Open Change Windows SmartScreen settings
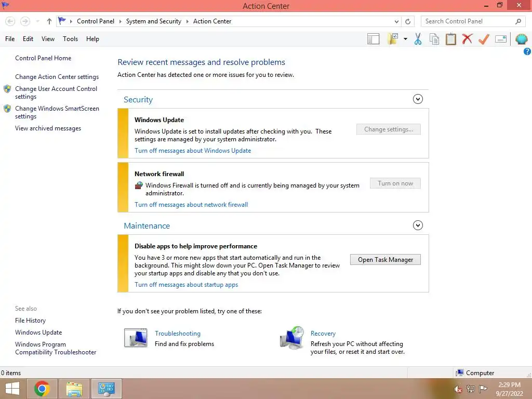 pos(57,112)
